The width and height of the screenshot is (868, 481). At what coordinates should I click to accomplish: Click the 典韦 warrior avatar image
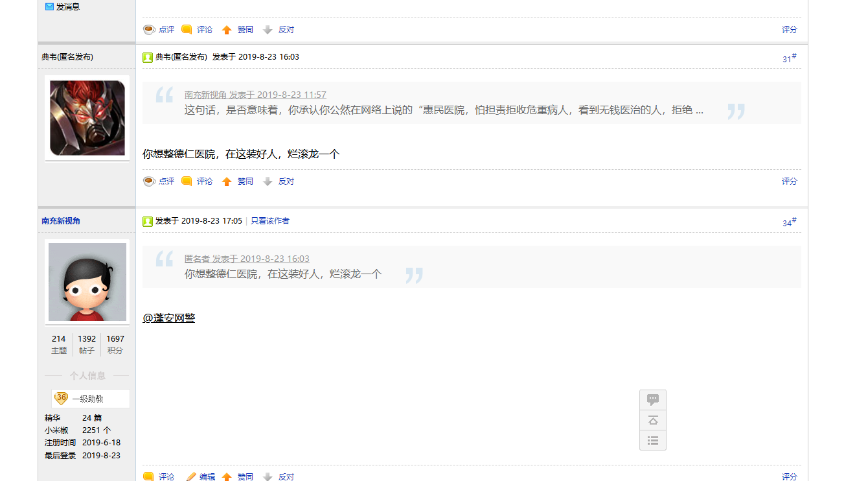point(87,118)
